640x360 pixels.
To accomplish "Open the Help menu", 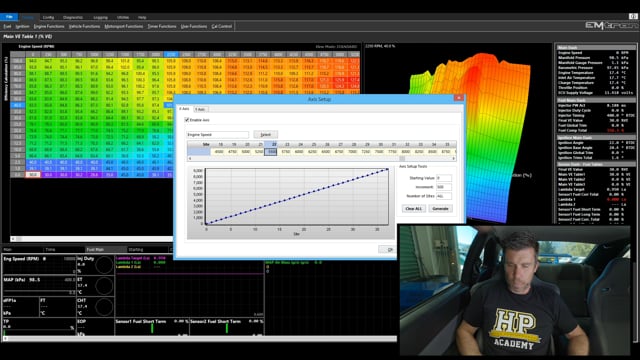I will pyautogui.click(x=142, y=18).
